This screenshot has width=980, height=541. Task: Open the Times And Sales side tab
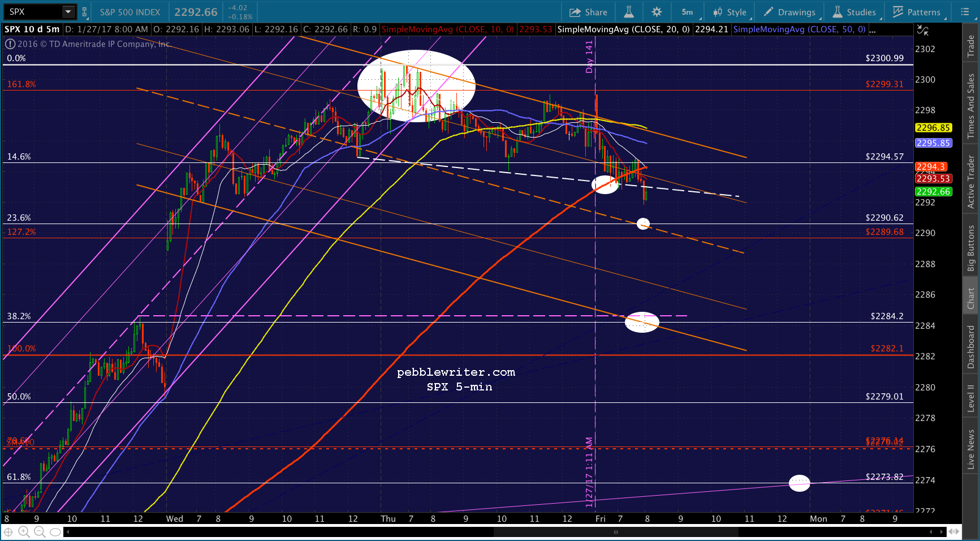(x=970, y=106)
